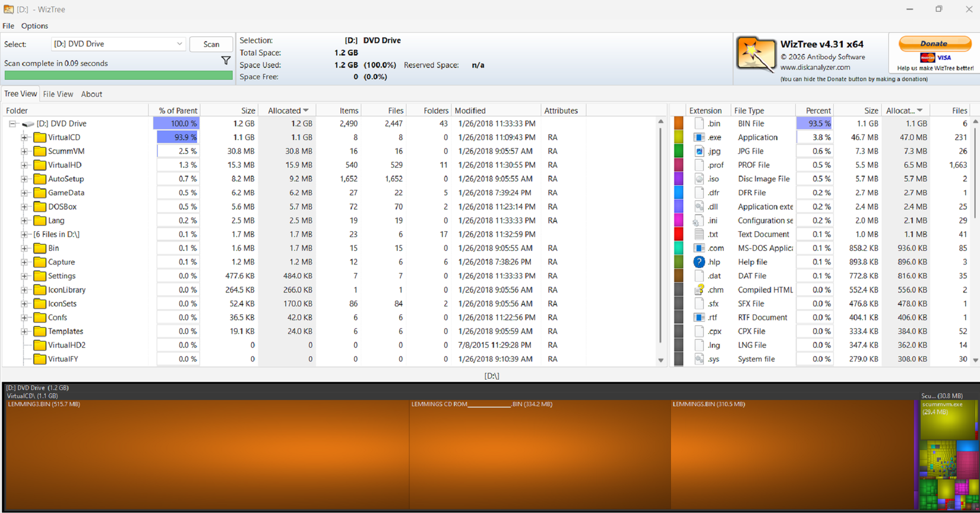980x513 pixels.
Task: Click the filter funnel icon
Action: pos(226,60)
